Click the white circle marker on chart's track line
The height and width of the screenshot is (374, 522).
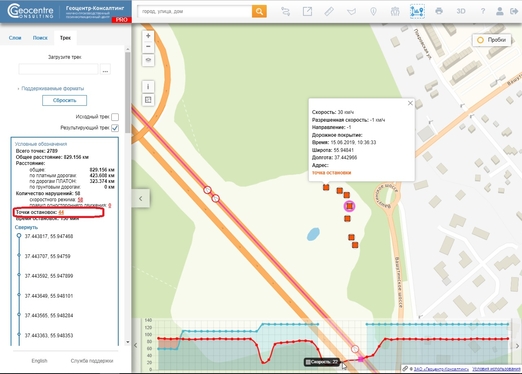[x=355, y=349]
